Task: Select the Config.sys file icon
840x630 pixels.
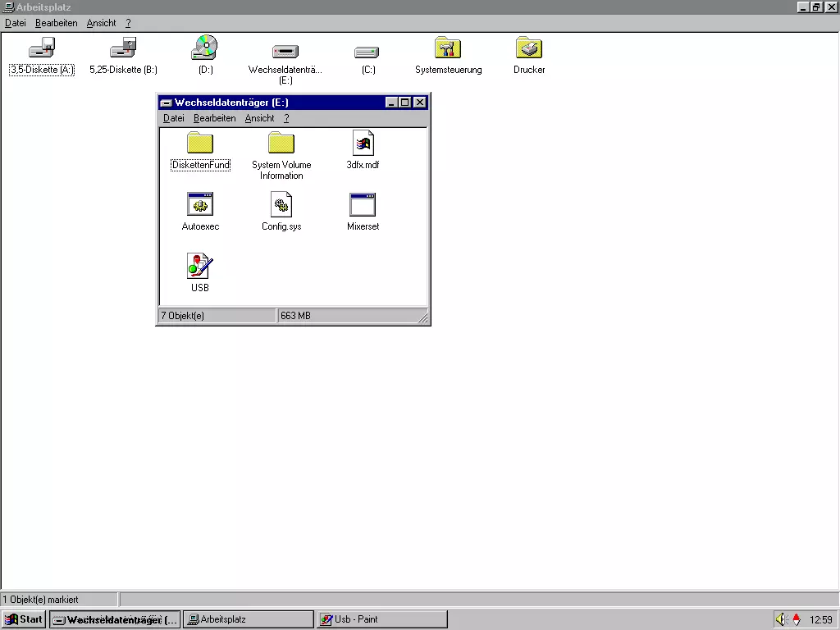Action: point(281,204)
